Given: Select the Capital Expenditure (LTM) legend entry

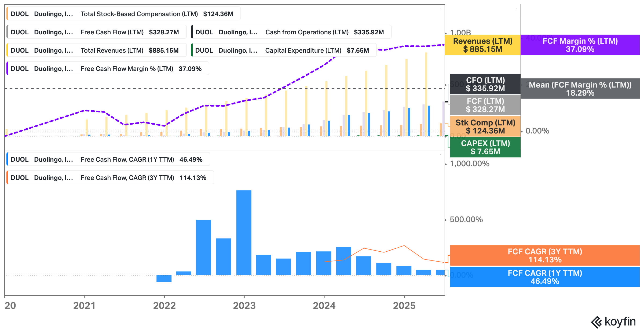Looking at the screenshot, I should [284, 50].
